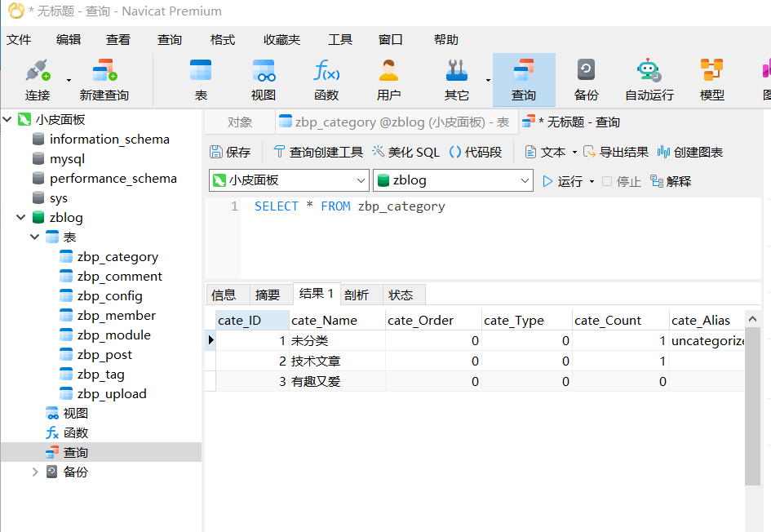
Task: Click the results vertical scrollbar
Action: 752,406
